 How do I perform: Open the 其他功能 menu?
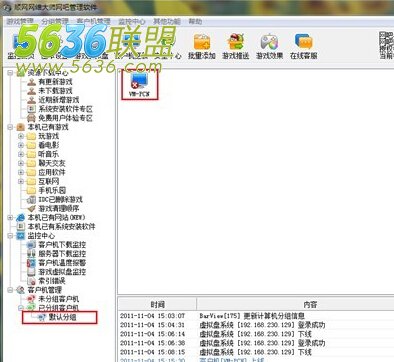pyautogui.click(x=167, y=22)
